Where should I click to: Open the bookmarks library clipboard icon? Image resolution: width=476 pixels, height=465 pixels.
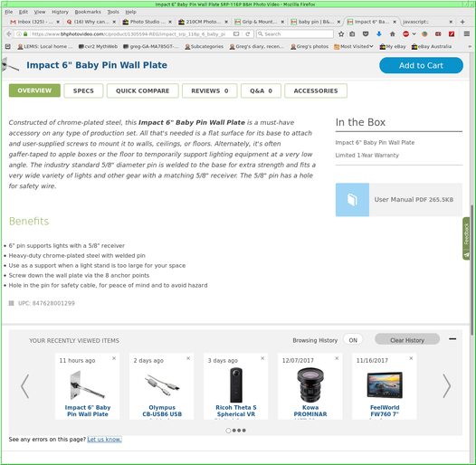click(x=352, y=34)
